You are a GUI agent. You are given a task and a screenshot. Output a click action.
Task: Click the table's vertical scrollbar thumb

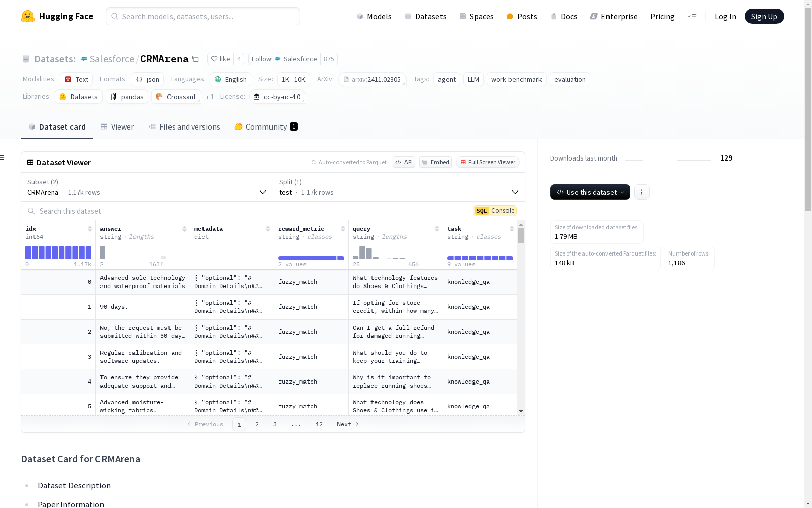pos(521,236)
